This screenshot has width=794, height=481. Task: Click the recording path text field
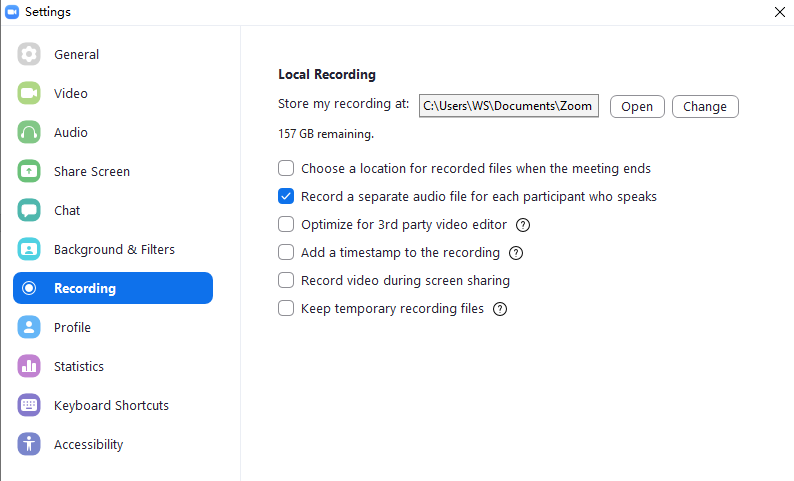508,106
